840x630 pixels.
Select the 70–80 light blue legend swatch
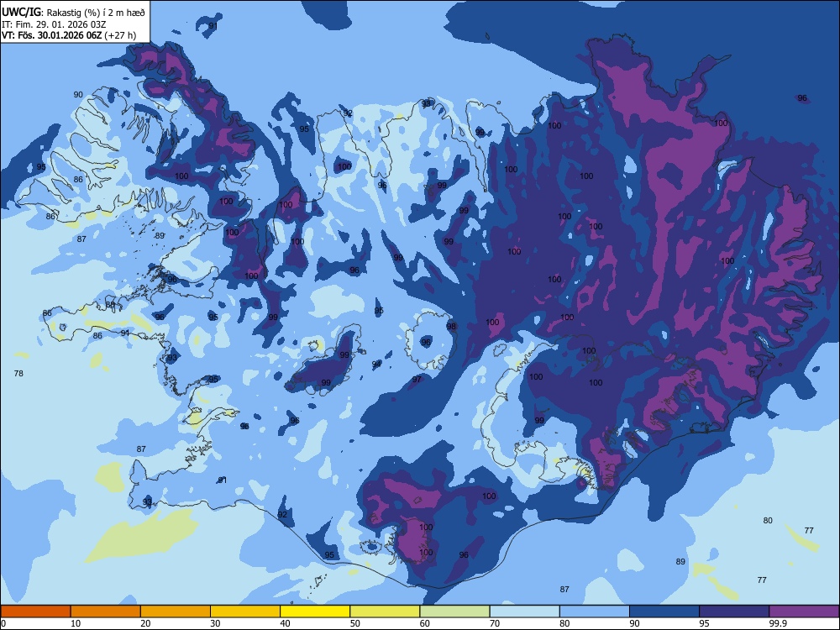click(x=524, y=612)
